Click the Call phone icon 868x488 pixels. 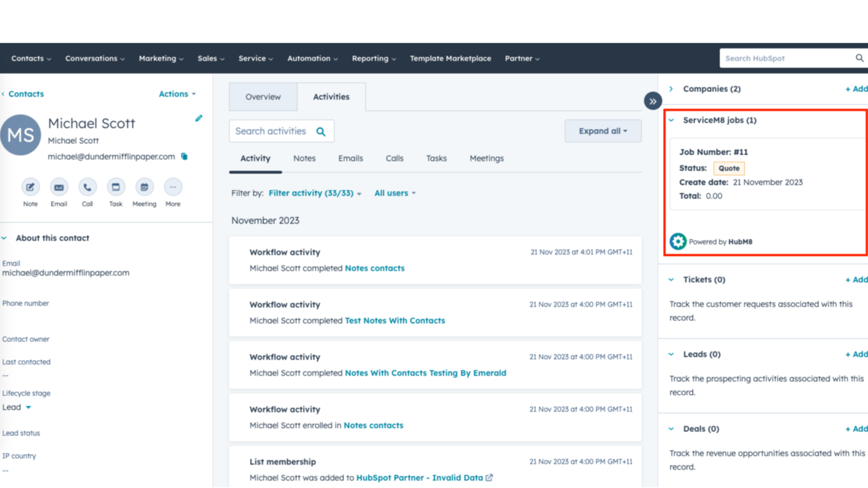pos(87,187)
